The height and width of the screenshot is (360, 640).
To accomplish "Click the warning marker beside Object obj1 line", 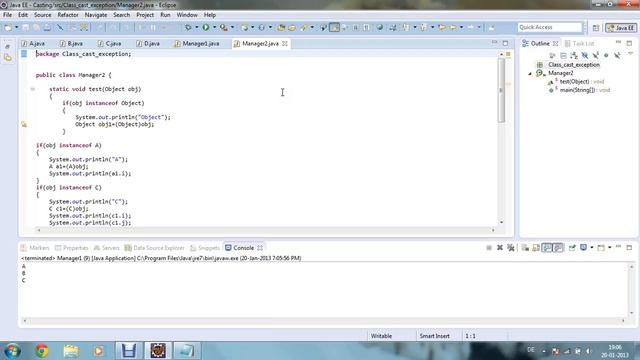I will click(24, 124).
